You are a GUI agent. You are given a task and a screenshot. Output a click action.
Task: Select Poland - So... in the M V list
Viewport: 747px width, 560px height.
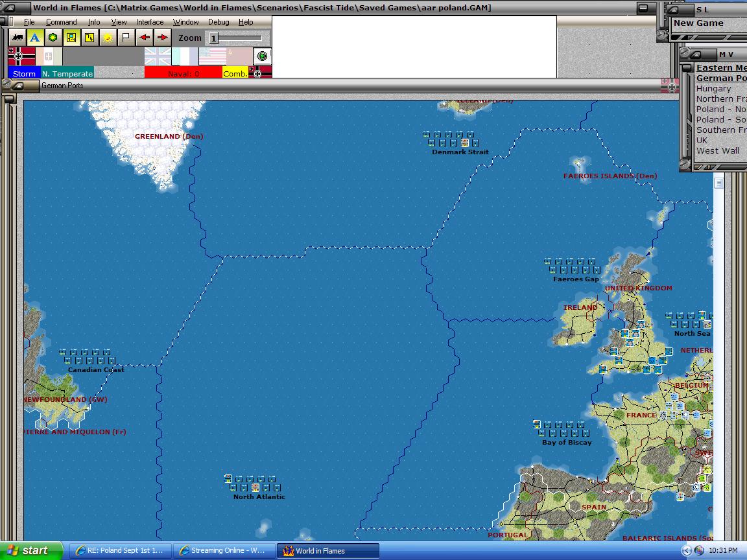click(721, 119)
